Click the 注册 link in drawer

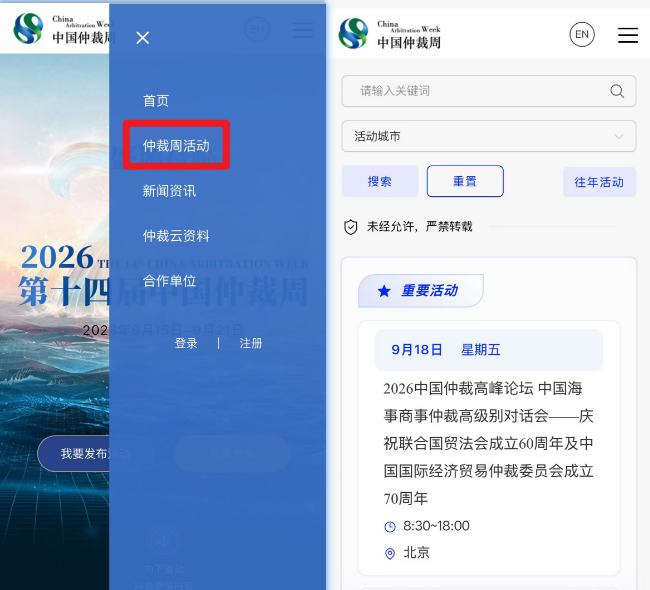point(251,343)
